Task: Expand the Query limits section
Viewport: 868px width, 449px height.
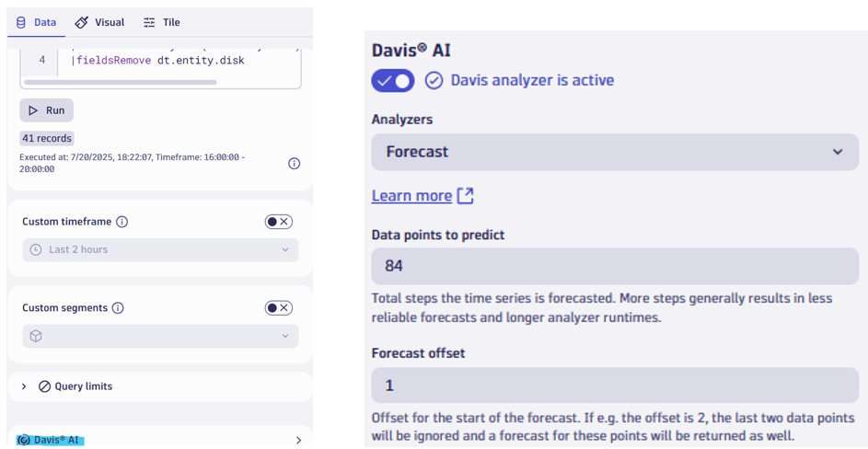Action: pos(24,386)
